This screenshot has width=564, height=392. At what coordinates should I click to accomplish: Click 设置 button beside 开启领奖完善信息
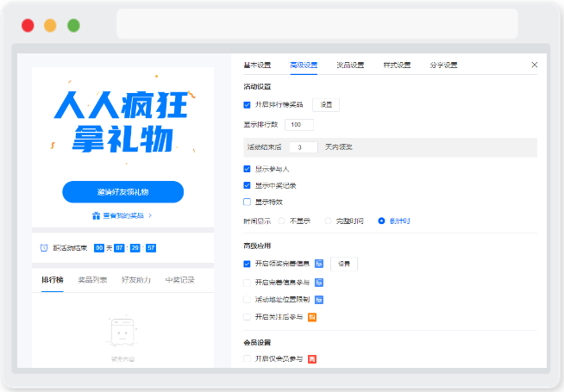click(x=344, y=264)
